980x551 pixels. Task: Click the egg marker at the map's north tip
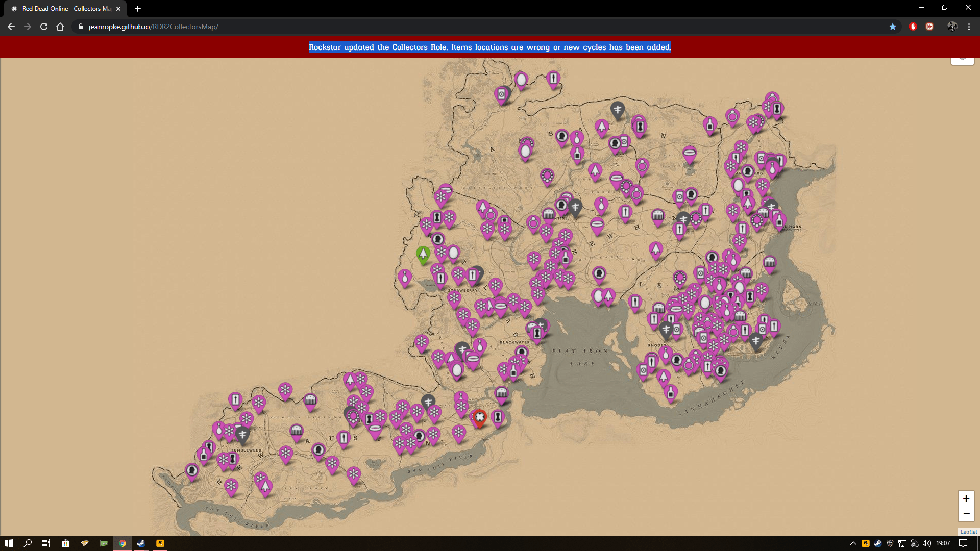(521, 80)
